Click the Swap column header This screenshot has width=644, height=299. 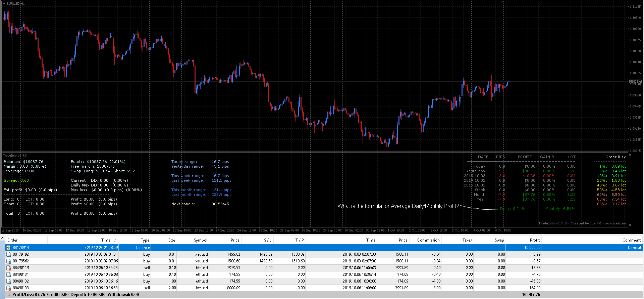[499, 240]
